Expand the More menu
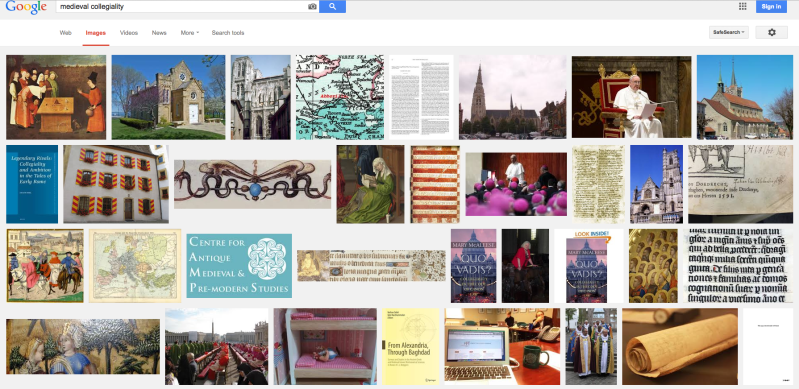Viewport: 799px width, 389px height. click(x=190, y=33)
